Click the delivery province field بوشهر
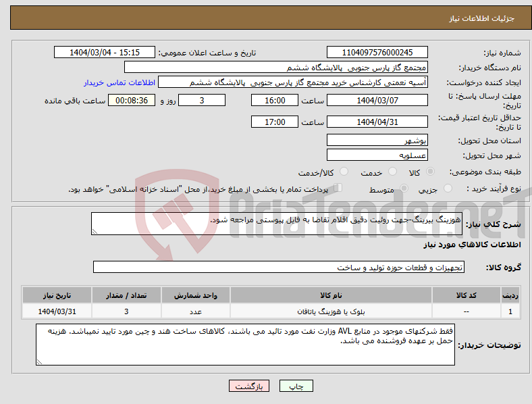Image resolution: width=532 pixels, height=404 pixels. coord(377,140)
